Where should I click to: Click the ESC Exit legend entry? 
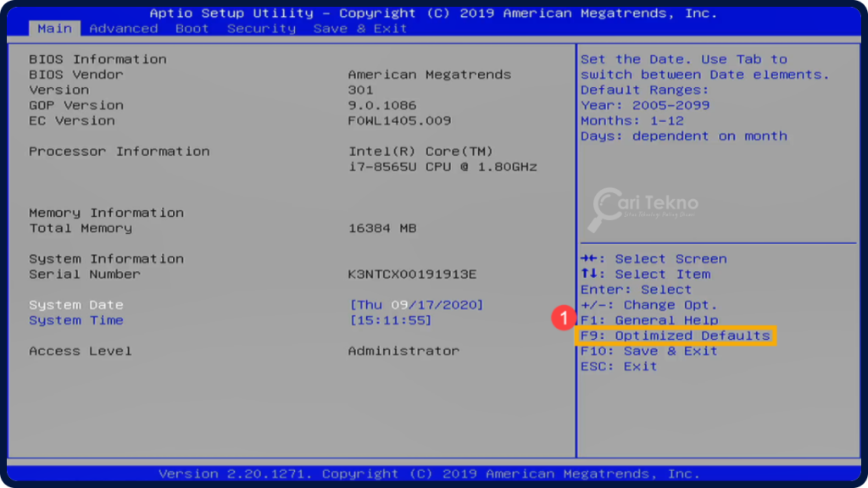point(618,365)
